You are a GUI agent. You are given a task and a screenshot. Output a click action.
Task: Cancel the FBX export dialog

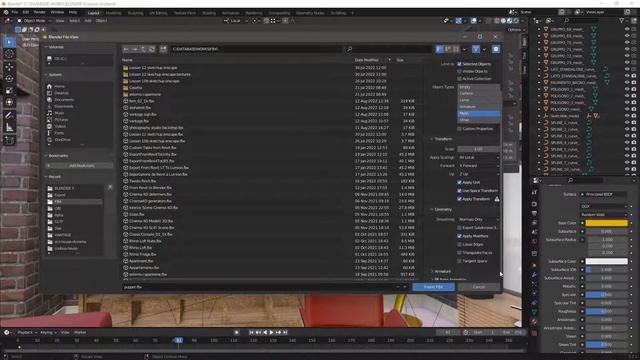coord(479,287)
